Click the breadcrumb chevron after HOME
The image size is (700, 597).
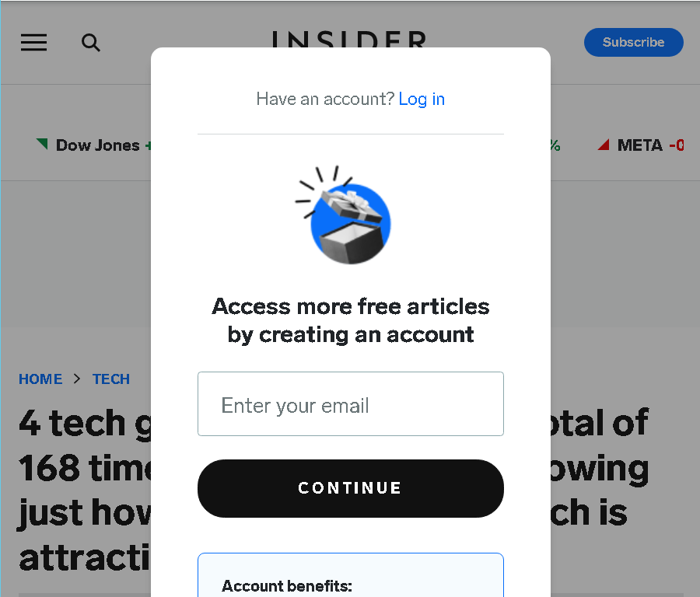point(77,379)
